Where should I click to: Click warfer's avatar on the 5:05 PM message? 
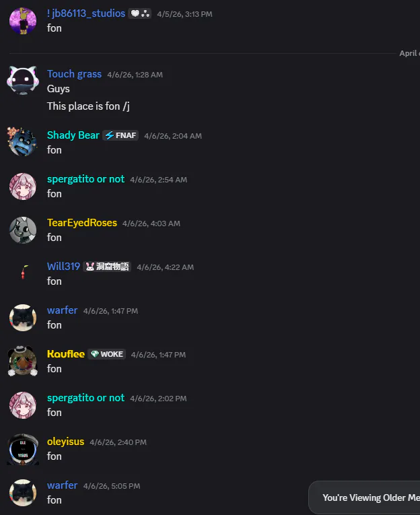pos(23,493)
